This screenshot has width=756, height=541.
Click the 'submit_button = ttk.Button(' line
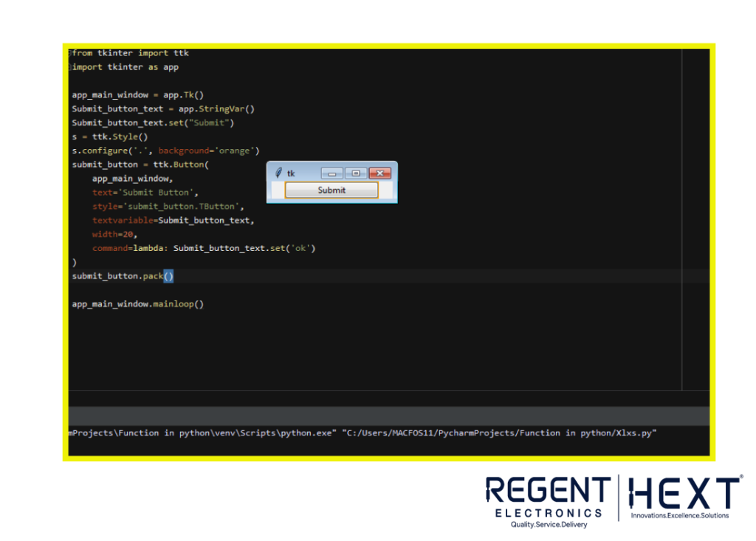tap(140, 165)
